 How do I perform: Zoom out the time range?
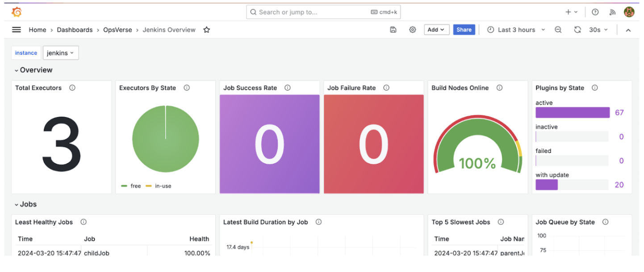click(x=558, y=29)
